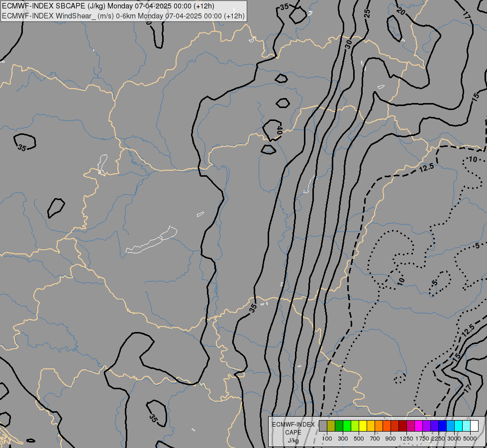Image resolution: width=487 pixels, height=448 pixels.
Task: Select the amber legend swatch
Action: click(x=371, y=426)
